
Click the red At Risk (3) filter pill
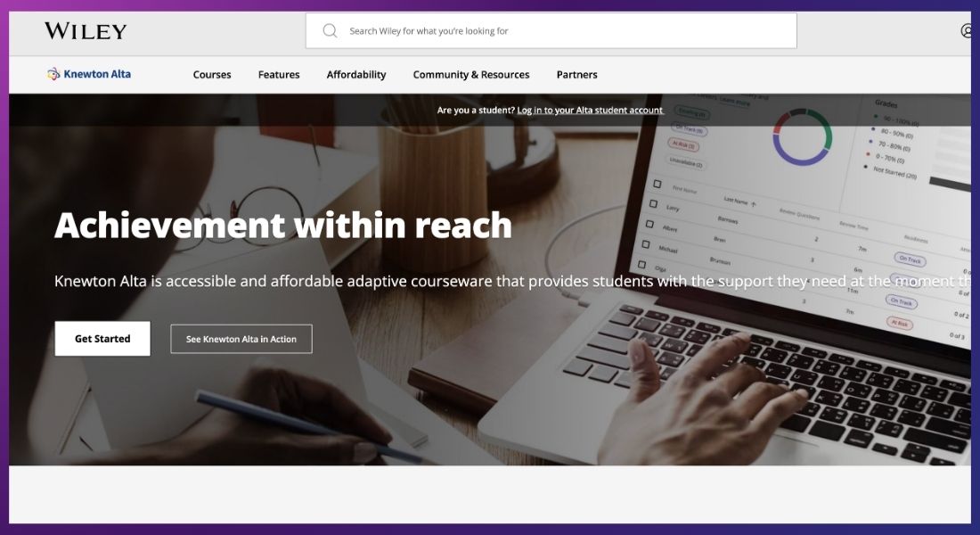[x=684, y=144]
